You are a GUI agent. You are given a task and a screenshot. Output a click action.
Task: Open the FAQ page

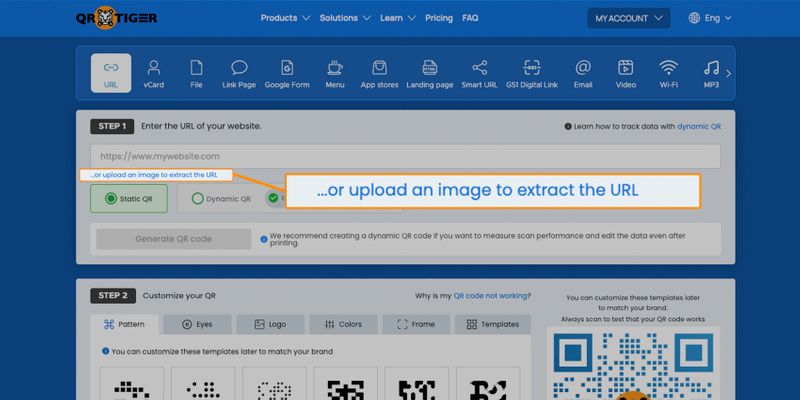pyautogui.click(x=470, y=18)
